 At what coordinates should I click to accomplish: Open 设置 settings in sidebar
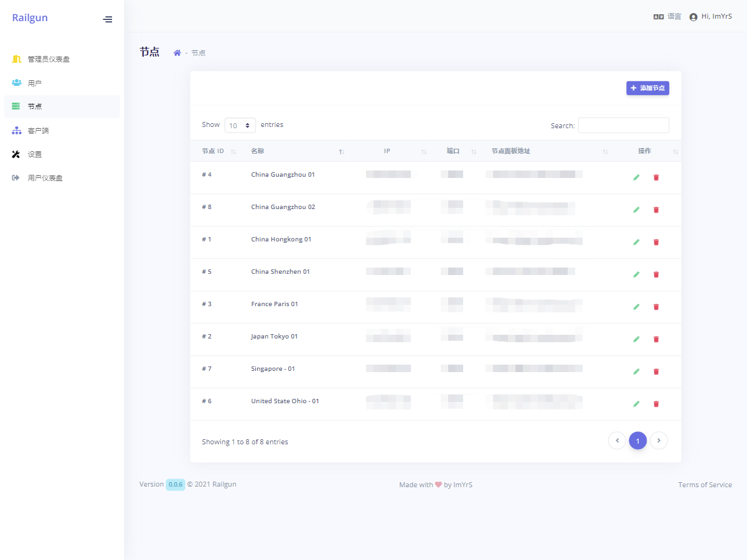[35, 154]
